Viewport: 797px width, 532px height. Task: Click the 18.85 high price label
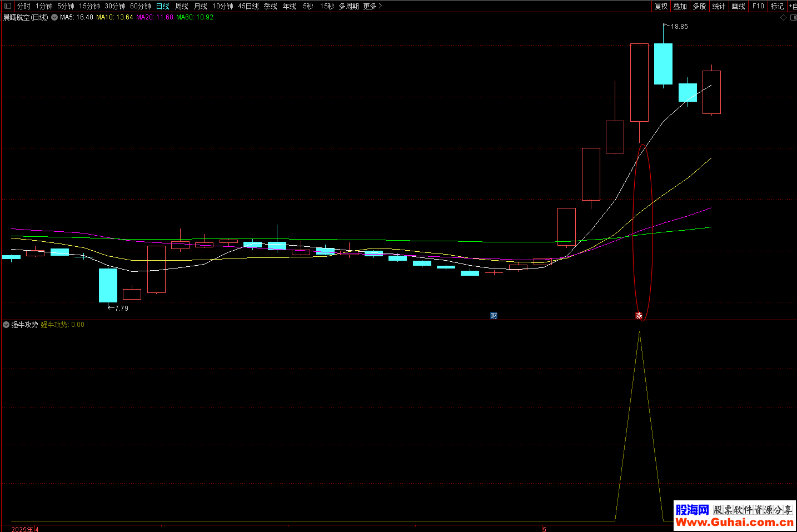click(x=679, y=27)
